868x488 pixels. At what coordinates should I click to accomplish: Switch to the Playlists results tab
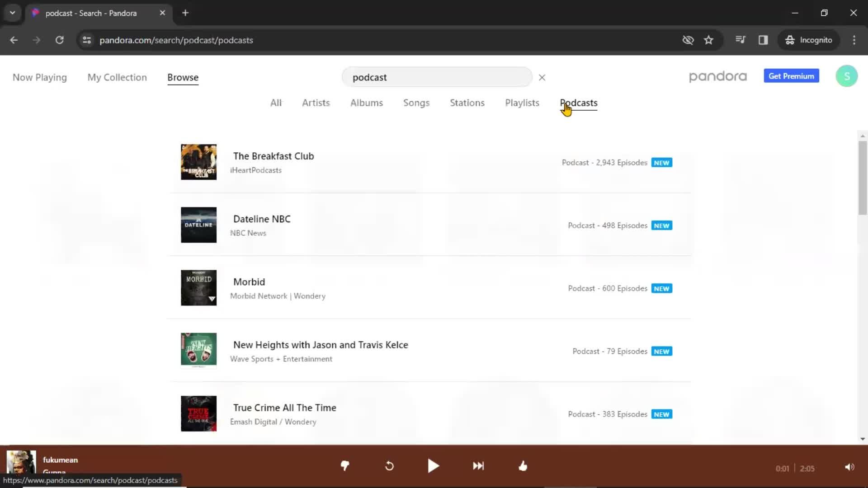point(522,103)
